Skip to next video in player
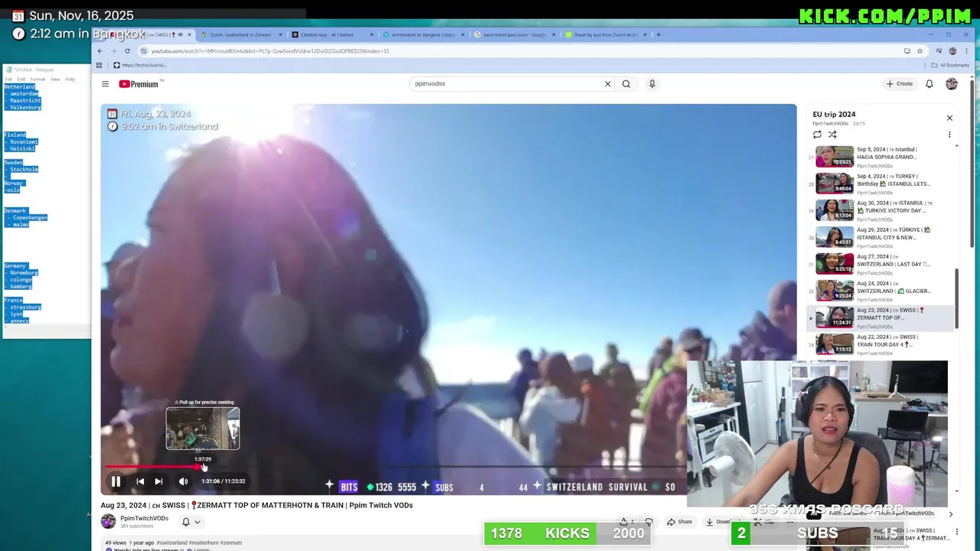This screenshot has width=980, height=551. point(158,481)
